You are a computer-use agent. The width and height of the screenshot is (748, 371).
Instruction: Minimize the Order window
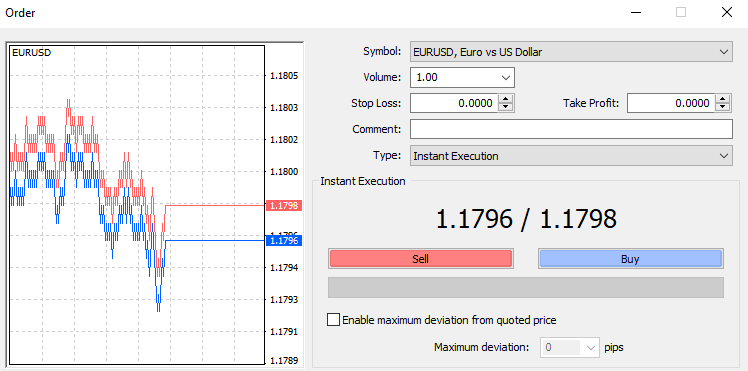click(635, 13)
